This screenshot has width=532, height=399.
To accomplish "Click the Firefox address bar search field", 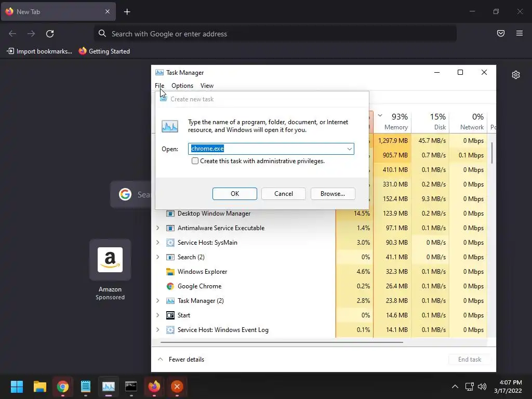I will tap(275, 34).
